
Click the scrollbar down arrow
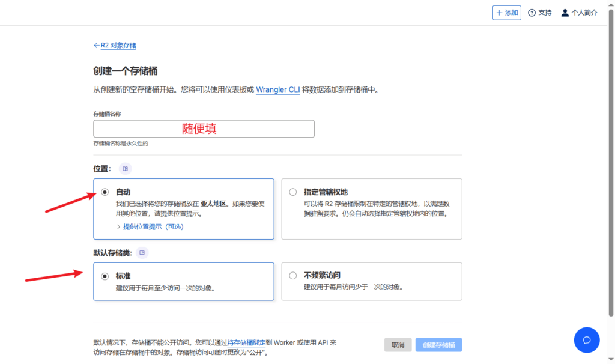(x=610, y=360)
